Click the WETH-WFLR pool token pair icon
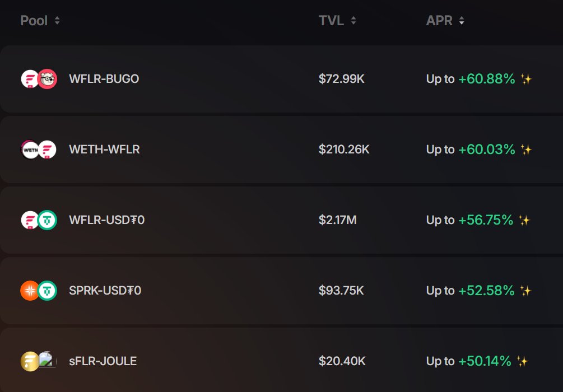 [39, 150]
